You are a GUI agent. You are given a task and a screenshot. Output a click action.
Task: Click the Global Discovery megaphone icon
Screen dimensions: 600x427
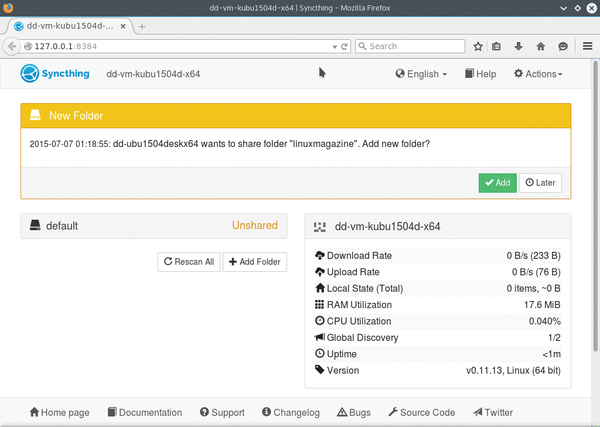(x=320, y=337)
